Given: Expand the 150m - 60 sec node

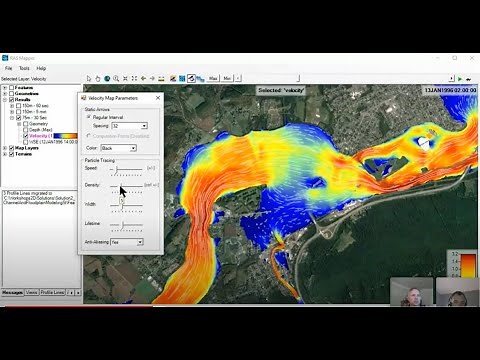Looking at the screenshot, I should pos(12,106).
